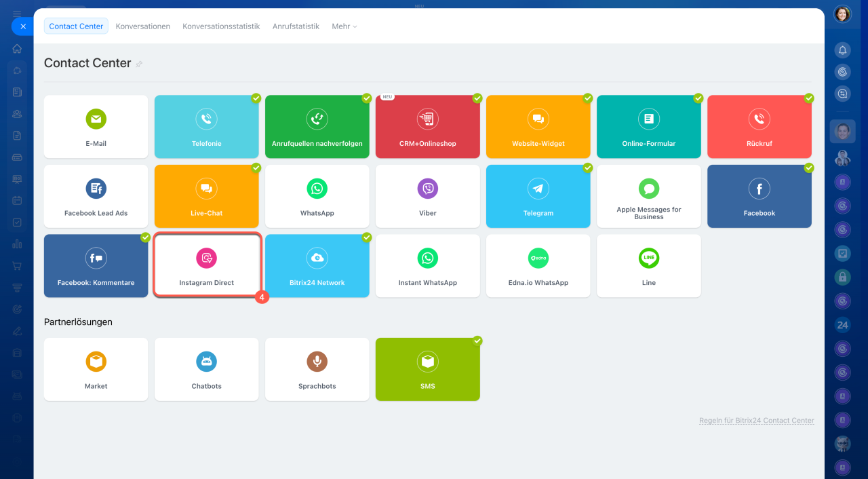Open the CRM+Onlineshop tile

click(x=427, y=127)
